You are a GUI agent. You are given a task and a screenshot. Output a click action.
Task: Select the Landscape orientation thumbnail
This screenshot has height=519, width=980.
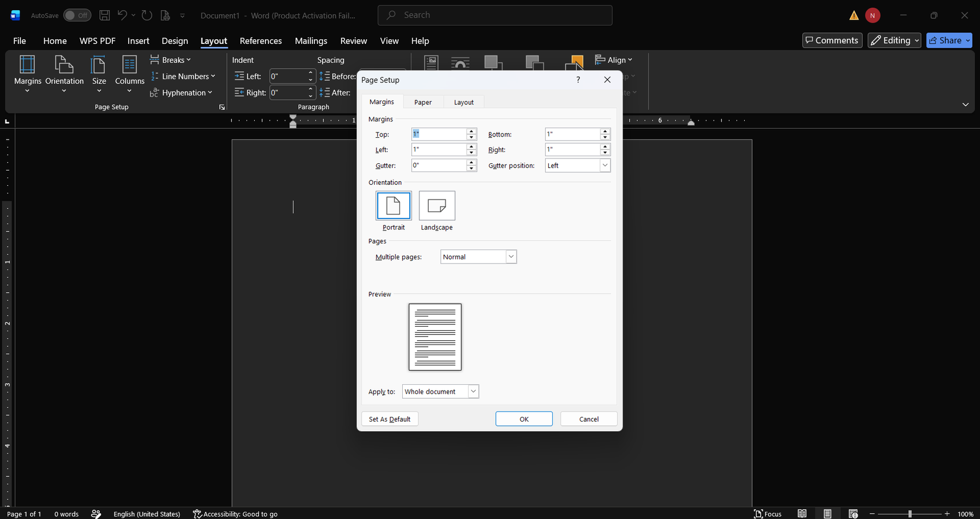437,206
